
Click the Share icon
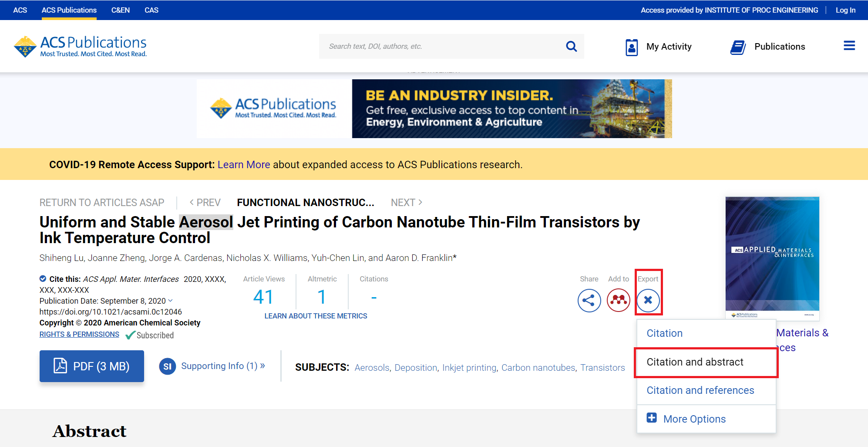coord(589,300)
